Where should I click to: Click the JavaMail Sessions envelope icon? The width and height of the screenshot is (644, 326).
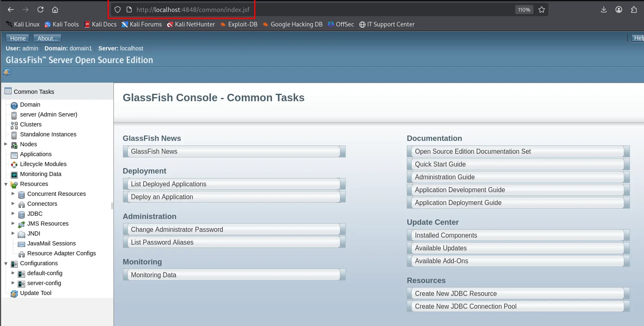(x=21, y=244)
